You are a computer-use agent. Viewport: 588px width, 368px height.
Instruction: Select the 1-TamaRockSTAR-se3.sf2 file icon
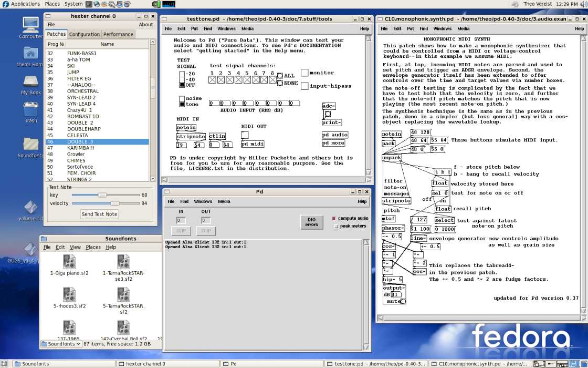[123, 261]
